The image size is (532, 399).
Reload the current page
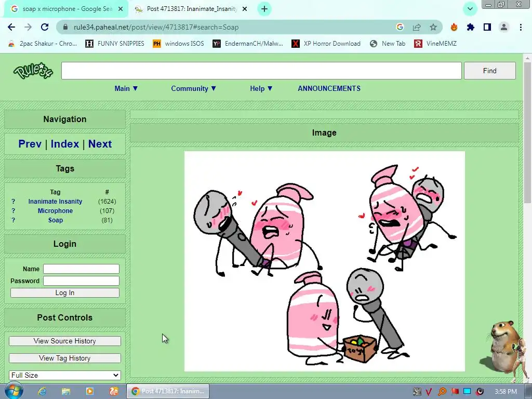[45, 27]
